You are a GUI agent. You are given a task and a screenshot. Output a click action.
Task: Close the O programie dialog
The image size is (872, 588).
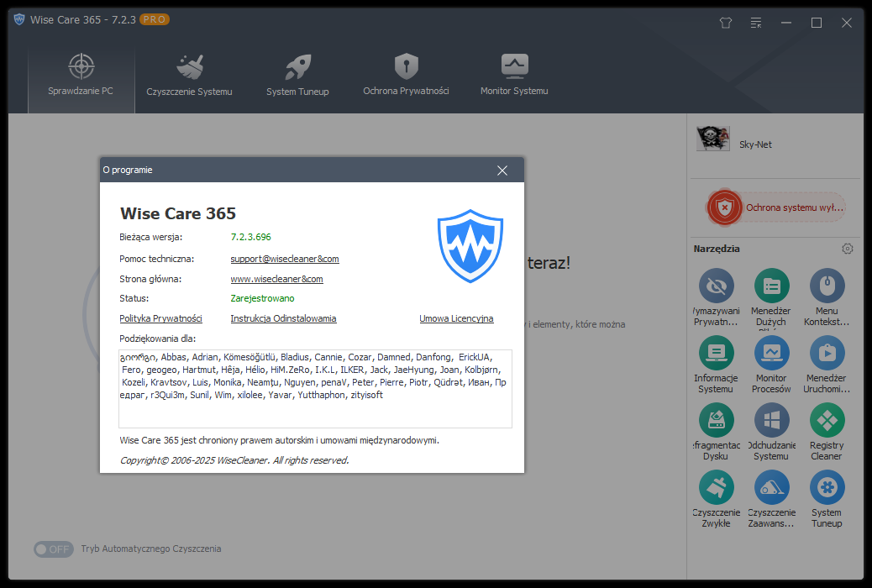[x=502, y=171]
